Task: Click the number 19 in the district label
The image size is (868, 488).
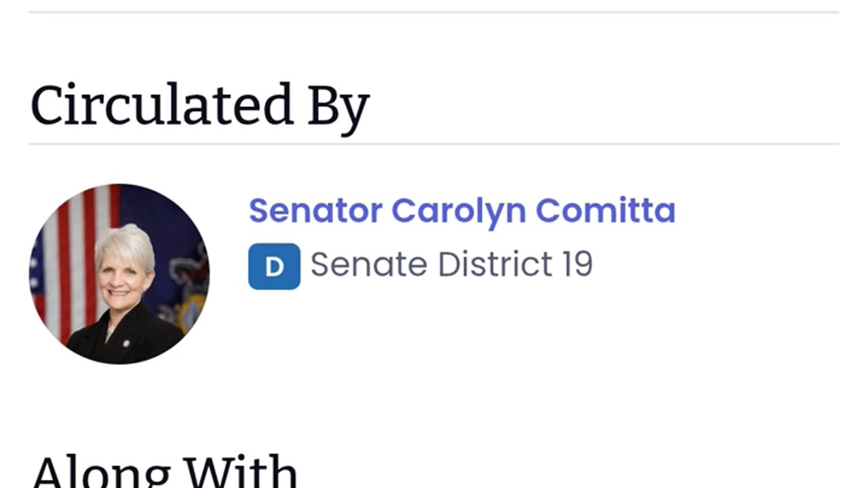Action: pos(576,264)
